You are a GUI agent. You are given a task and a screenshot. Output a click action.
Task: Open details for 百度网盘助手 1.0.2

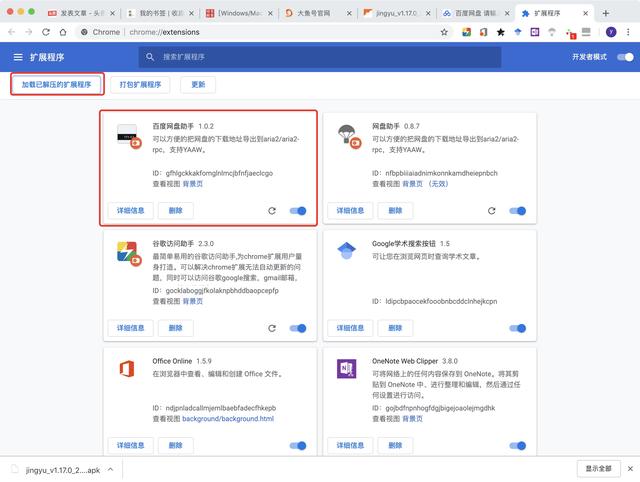[131, 211]
